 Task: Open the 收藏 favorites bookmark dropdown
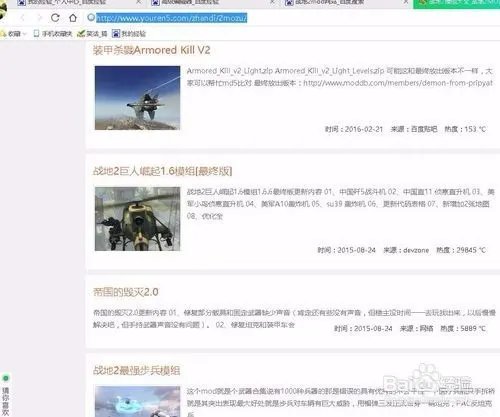13,34
